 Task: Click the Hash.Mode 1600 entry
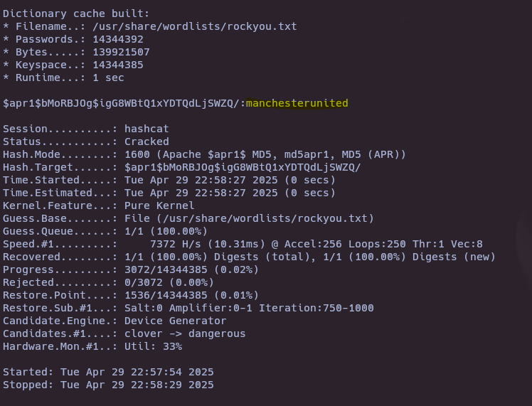pyautogui.click(x=265, y=154)
